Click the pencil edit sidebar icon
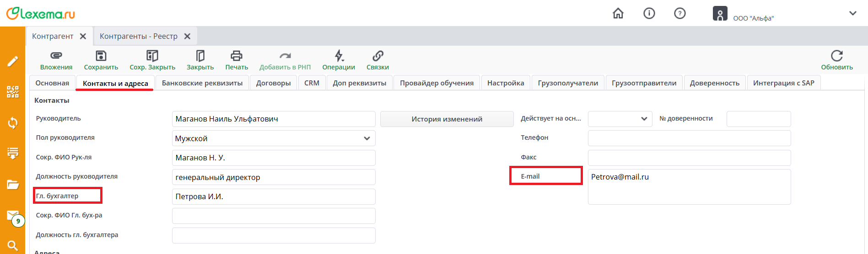Image resolution: width=868 pixels, height=254 pixels. [x=13, y=61]
